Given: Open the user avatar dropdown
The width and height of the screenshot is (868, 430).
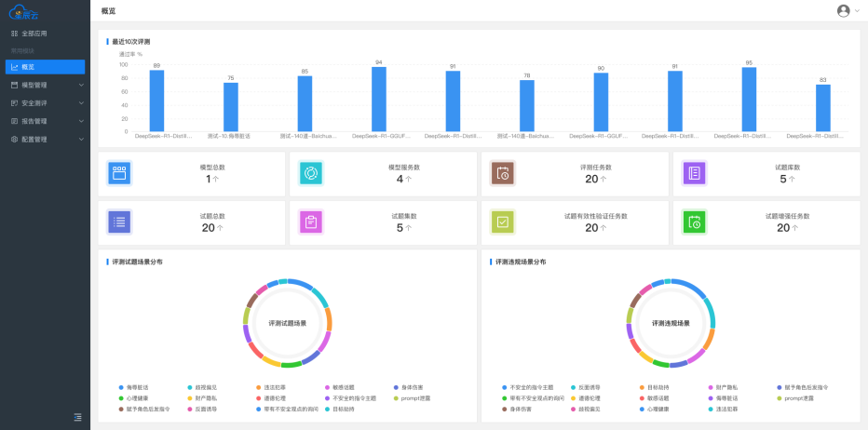Looking at the screenshot, I should 848,10.
